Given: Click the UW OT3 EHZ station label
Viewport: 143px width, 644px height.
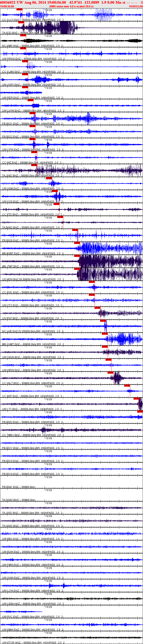Looking at the screenshot, I should tap(32, 305).
